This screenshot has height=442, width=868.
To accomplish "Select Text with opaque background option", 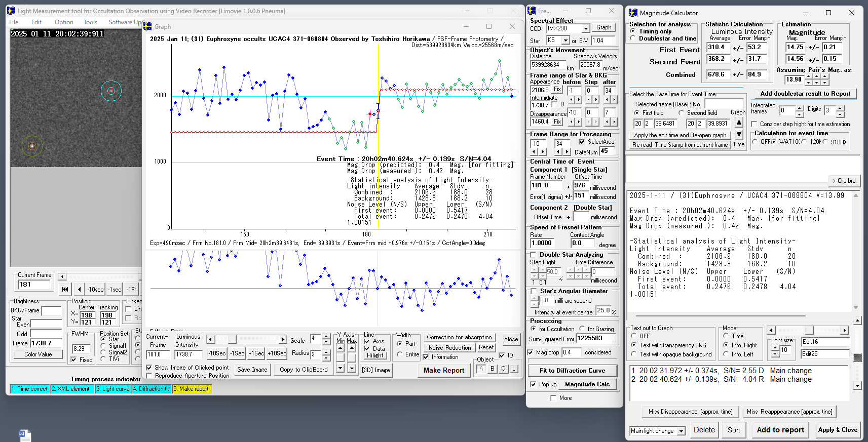I will 634,354.
